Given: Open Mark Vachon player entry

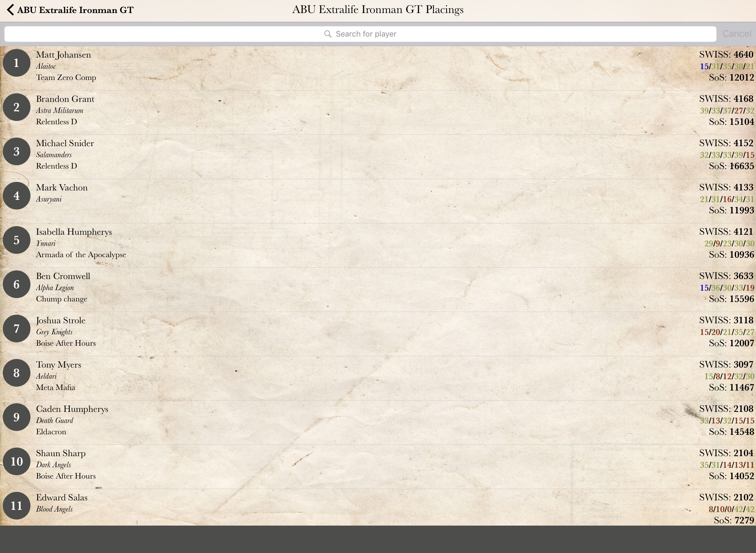Looking at the screenshot, I should coord(378,201).
